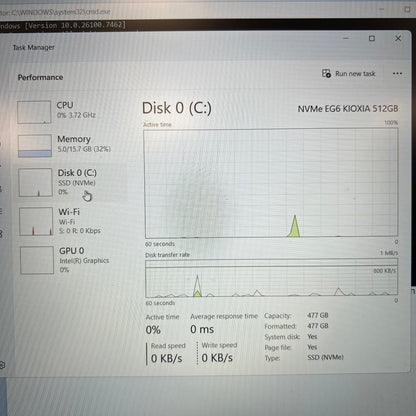Viewport: 416px width, 416px height.
Task: Click the Disk 0 (C:) heading
Action: coord(177,108)
